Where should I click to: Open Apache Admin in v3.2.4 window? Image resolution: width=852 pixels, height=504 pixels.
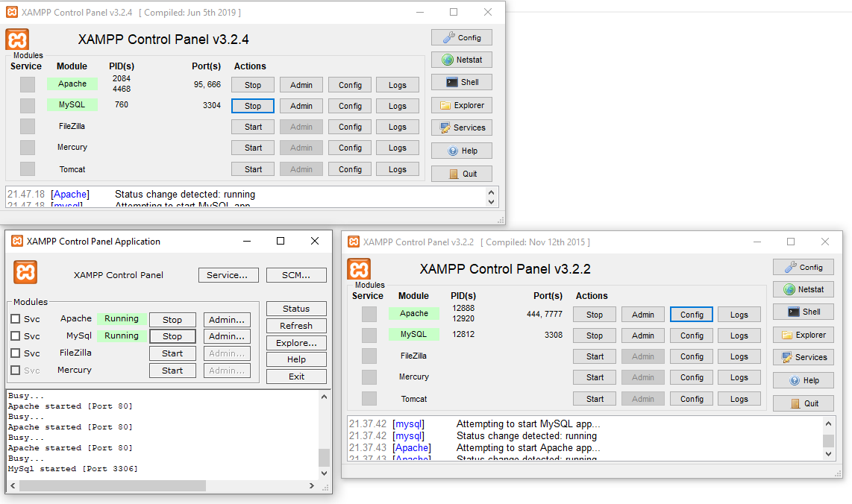[301, 85]
